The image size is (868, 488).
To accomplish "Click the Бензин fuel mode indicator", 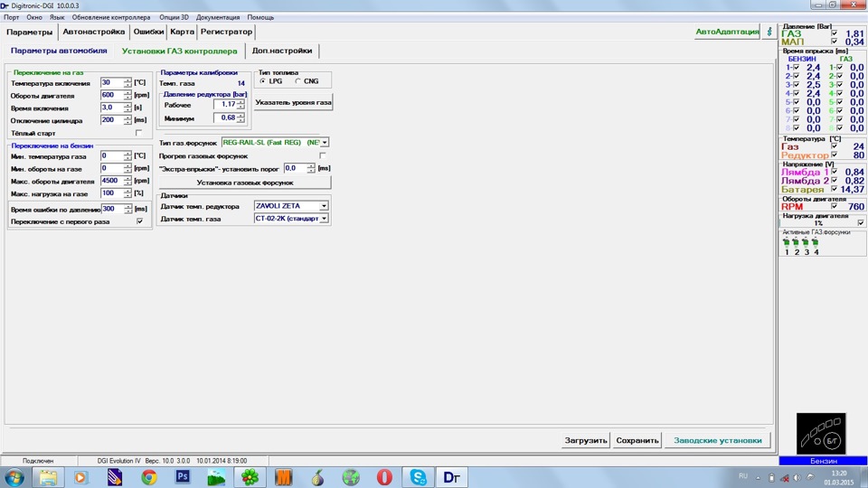I will (x=823, y=460).
